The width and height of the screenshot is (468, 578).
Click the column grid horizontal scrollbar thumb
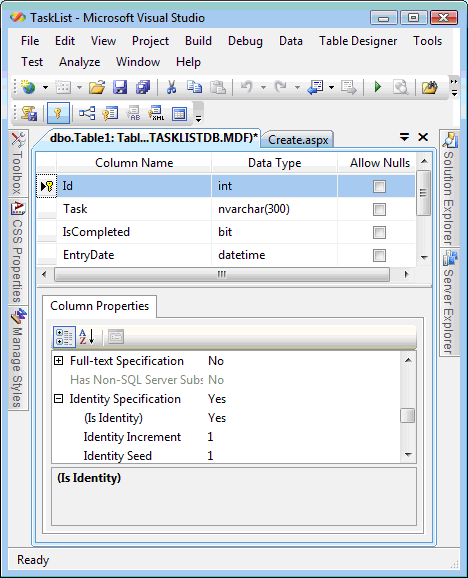pos(221,274)
